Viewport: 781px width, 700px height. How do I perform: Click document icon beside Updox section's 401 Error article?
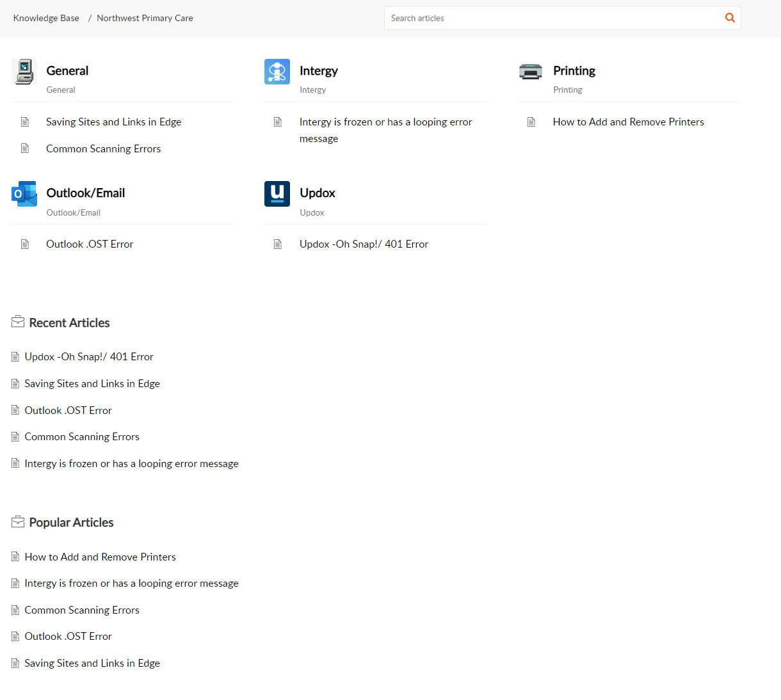(x=278, y=244)
